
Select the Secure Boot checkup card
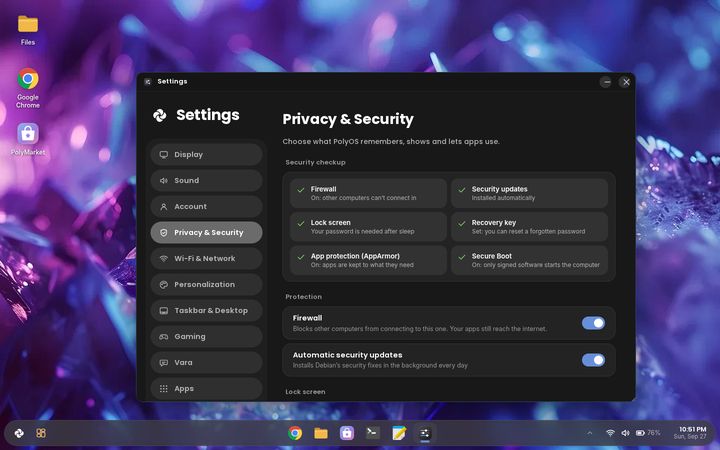pyautogui.click(x=529, y=260)
